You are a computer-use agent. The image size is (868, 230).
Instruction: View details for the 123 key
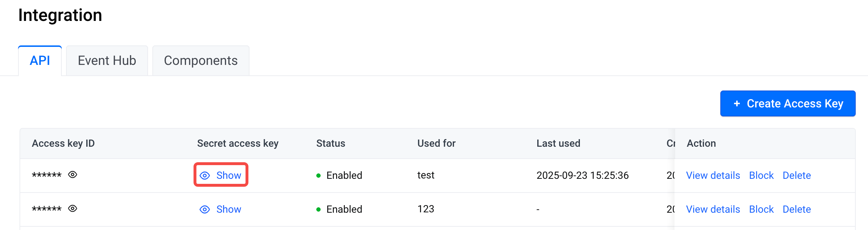713,209
